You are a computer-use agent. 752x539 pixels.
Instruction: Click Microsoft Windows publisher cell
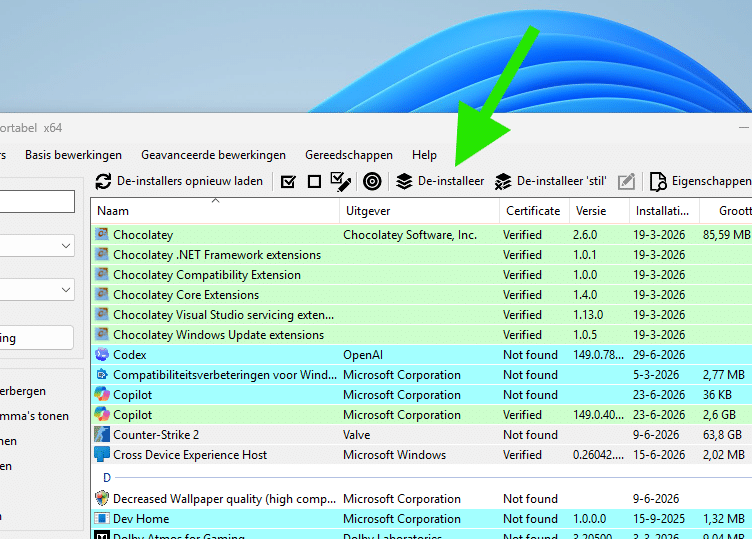[395, 455]
